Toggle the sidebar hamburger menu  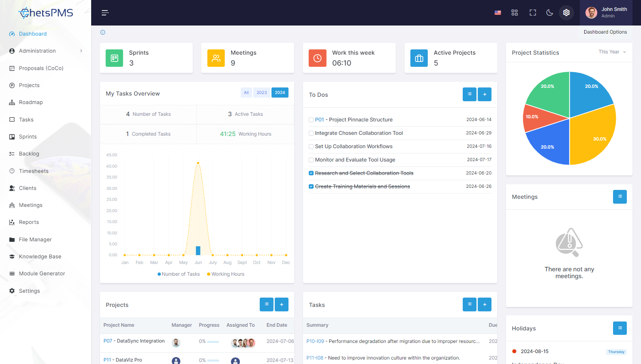tap(105, 13)
